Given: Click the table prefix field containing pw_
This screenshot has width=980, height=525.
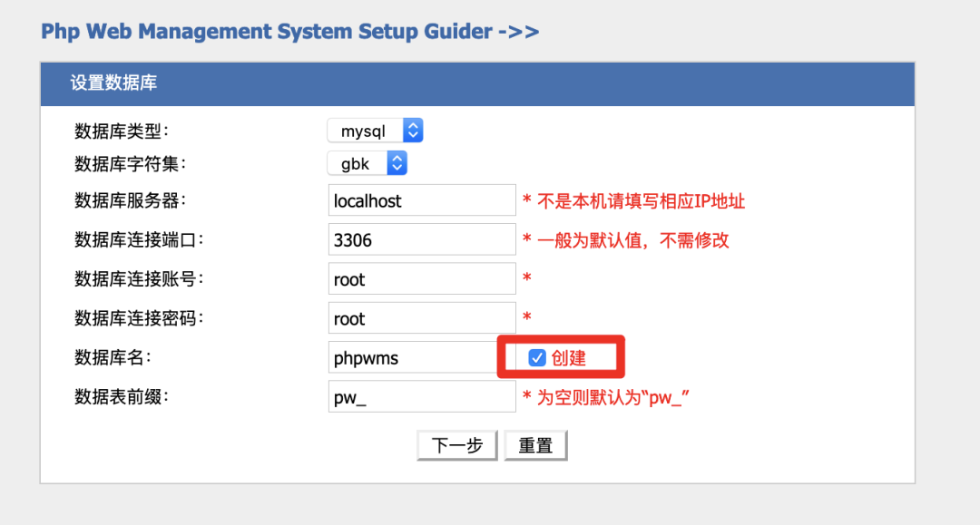Looking at the screenshot, I should coord(422,397).
